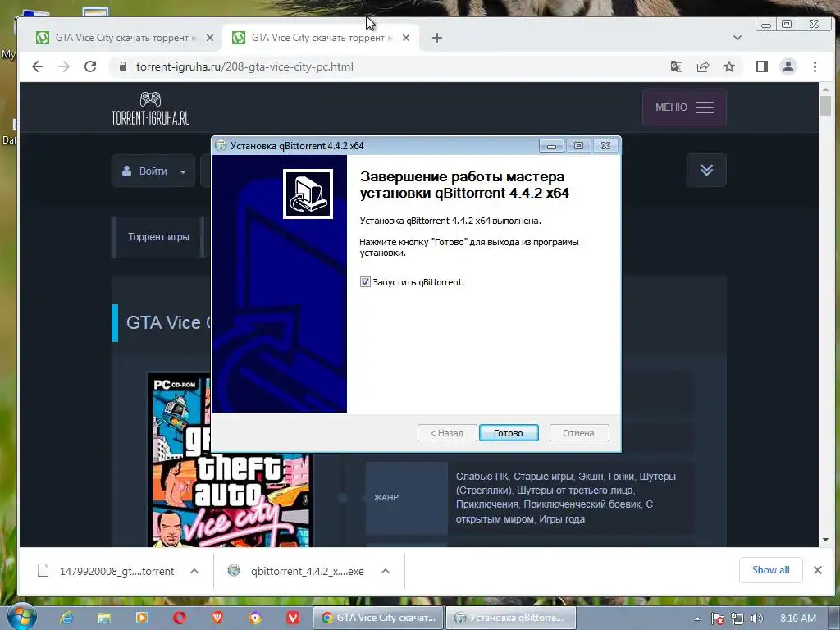This screenshot has height=630, width=840.
Task: Open a new Chrome tab
Action: tap(437, 38)
